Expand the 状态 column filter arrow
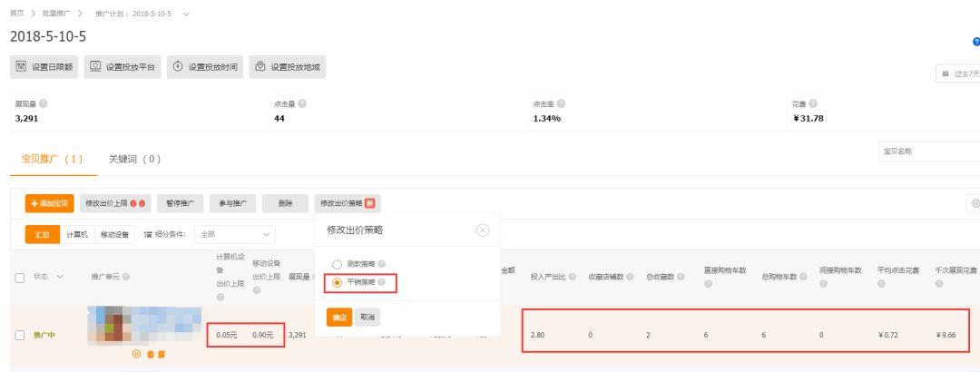Screen dimensions: 980x372 (x=60, y=277)
